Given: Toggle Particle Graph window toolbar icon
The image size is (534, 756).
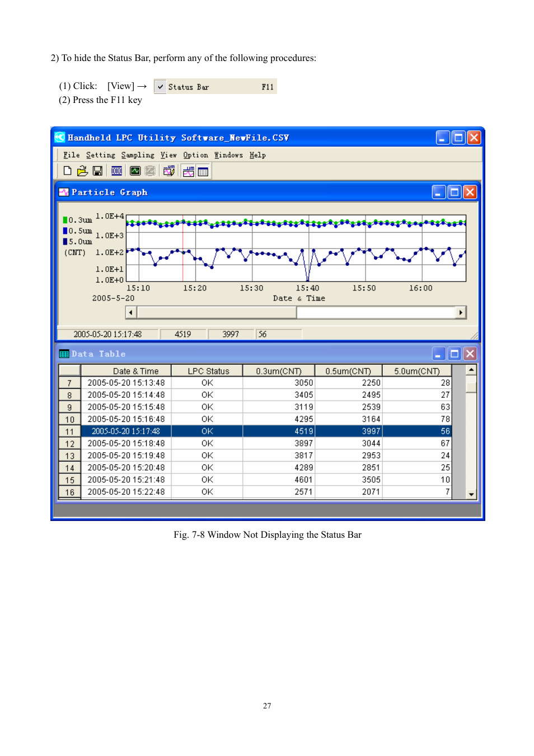Looking at the screenshot, I should (x=189, y=171).
